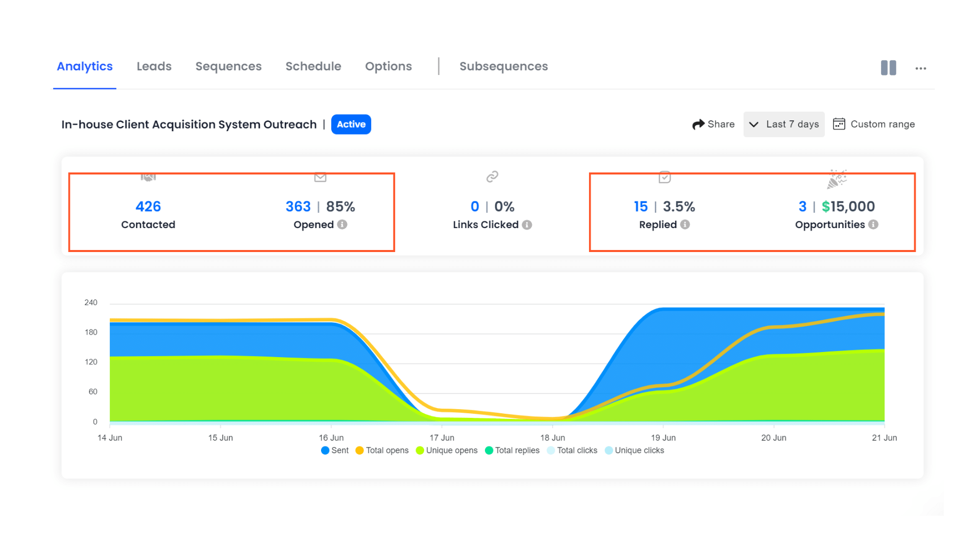Image resolution: width=980 pixels, height=551 pixels.
Task: Click the 85% open rate
Action: [x=340, y=207]
